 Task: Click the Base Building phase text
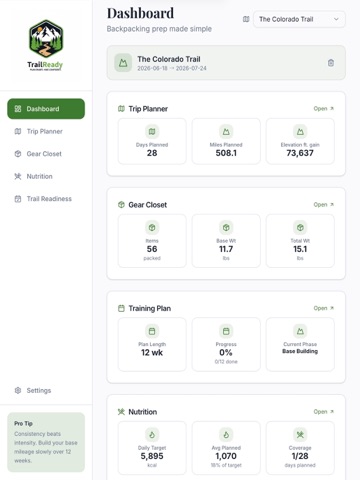[300, 351]
